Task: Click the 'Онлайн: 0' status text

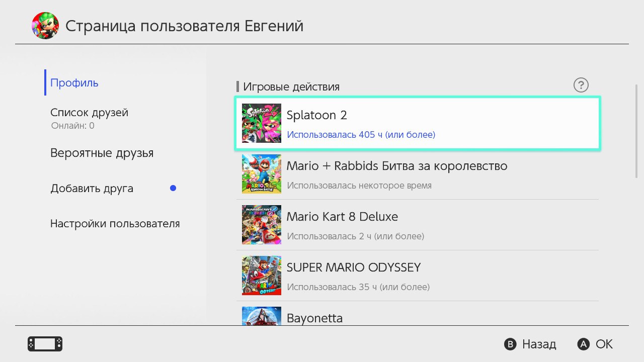Action: 72,126
